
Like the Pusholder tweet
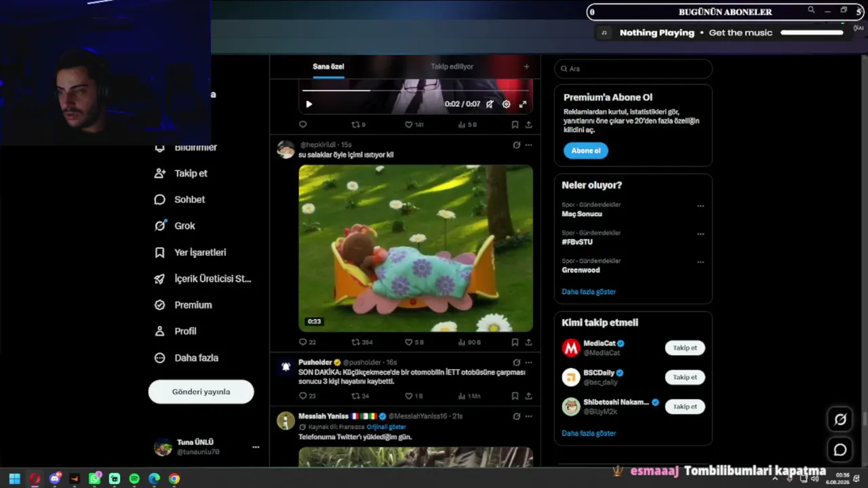coord(414,396)
